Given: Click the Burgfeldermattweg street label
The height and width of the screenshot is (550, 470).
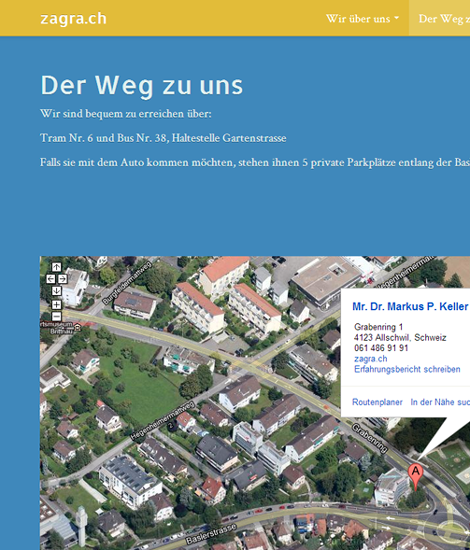Looking at the screenshot, I should pyautogui.click(x=127, y=283).
